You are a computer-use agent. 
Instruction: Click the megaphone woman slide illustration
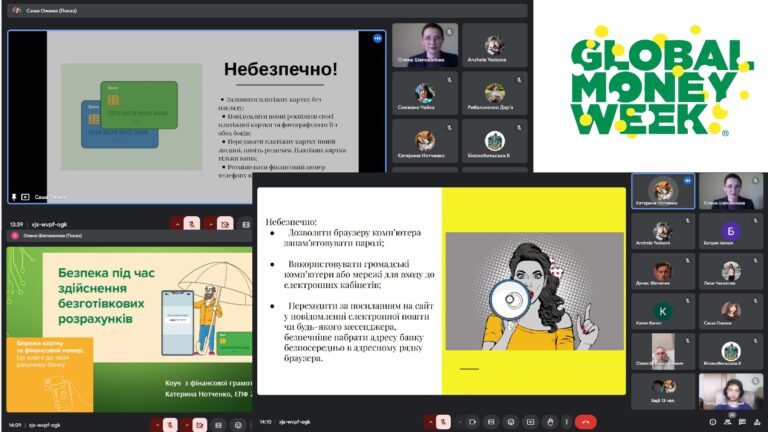click(534, 291)
